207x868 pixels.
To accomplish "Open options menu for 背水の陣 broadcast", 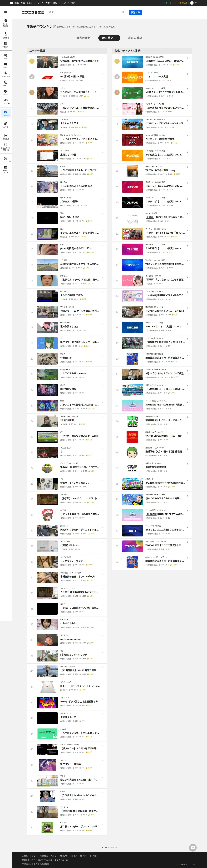I will tap(102, 58).
